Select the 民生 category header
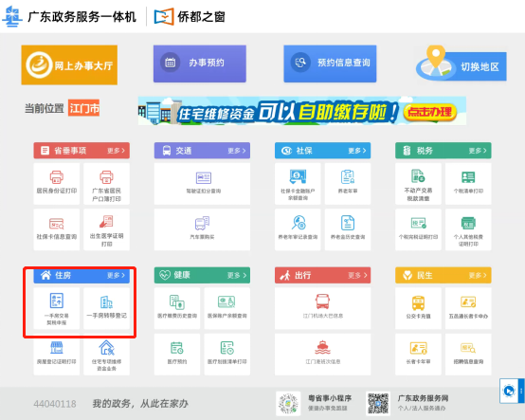Viewport: 525px width, 420px height. point(443,275)
